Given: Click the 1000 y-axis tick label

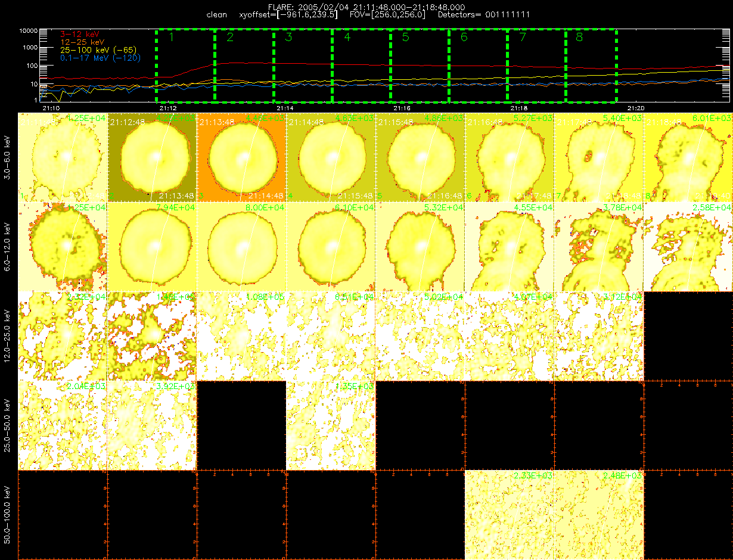Looking at the screenshot, I should tap(30, 48).
